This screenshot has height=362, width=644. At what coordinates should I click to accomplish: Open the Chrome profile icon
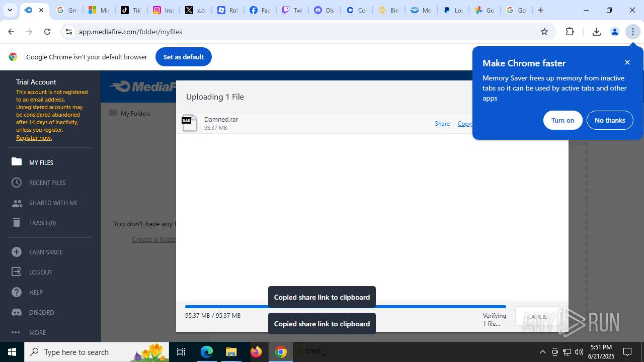click(614, 32)
